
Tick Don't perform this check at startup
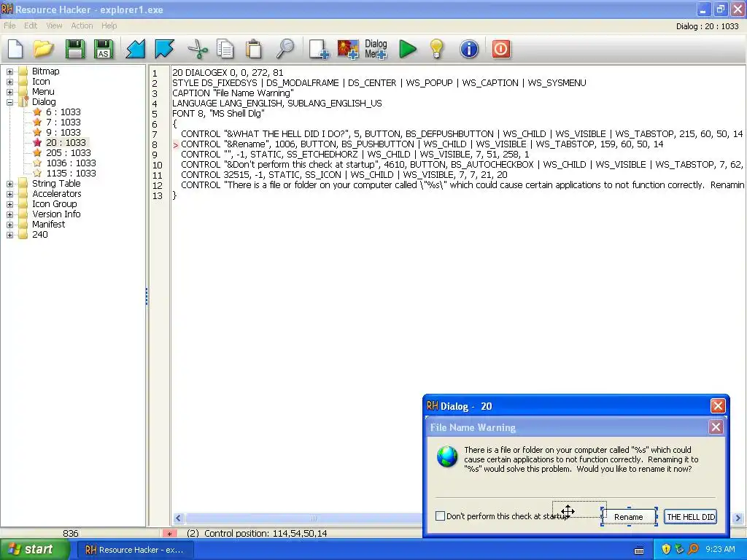[x=440, y=516]
